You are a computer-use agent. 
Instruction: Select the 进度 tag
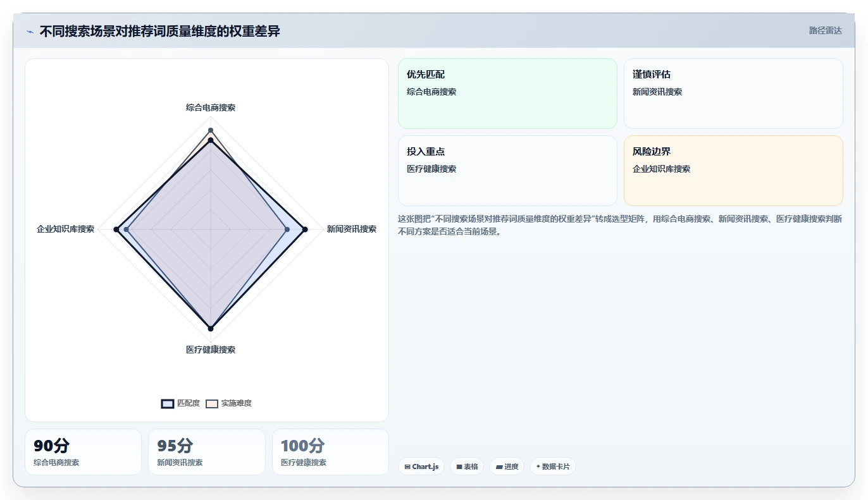tap(507, 466)
